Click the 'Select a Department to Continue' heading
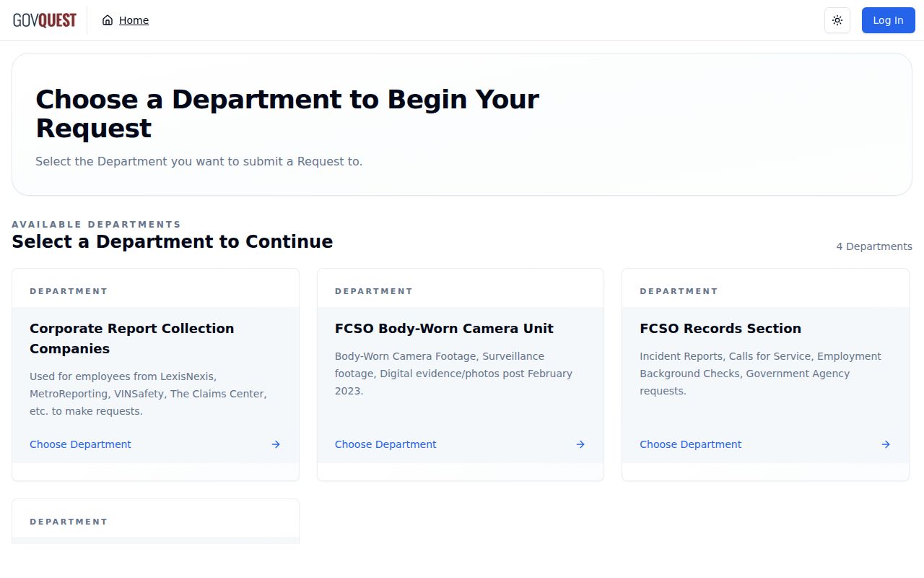This screenshot has height=578, width=924. pyautogui.click(x=173, y=241)
